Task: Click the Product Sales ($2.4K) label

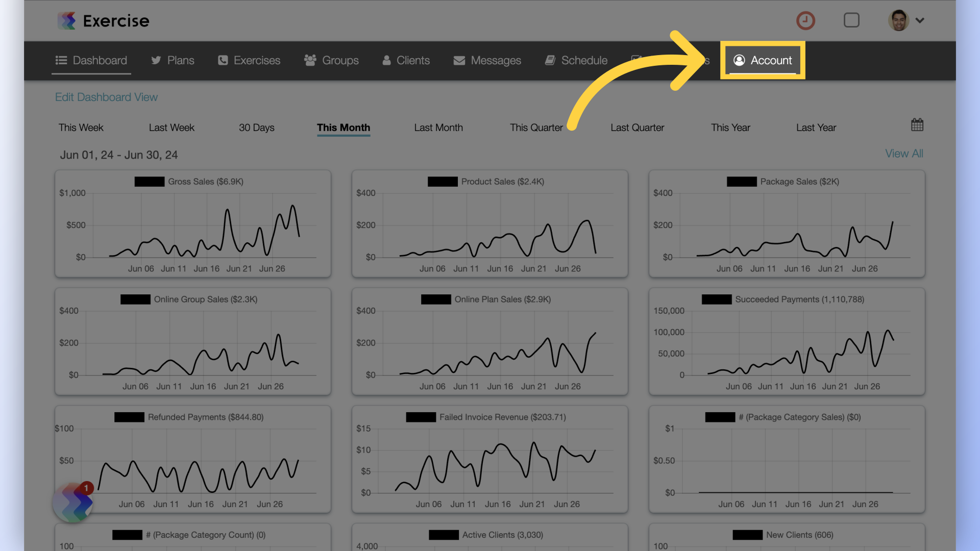Action: point(503,182)
